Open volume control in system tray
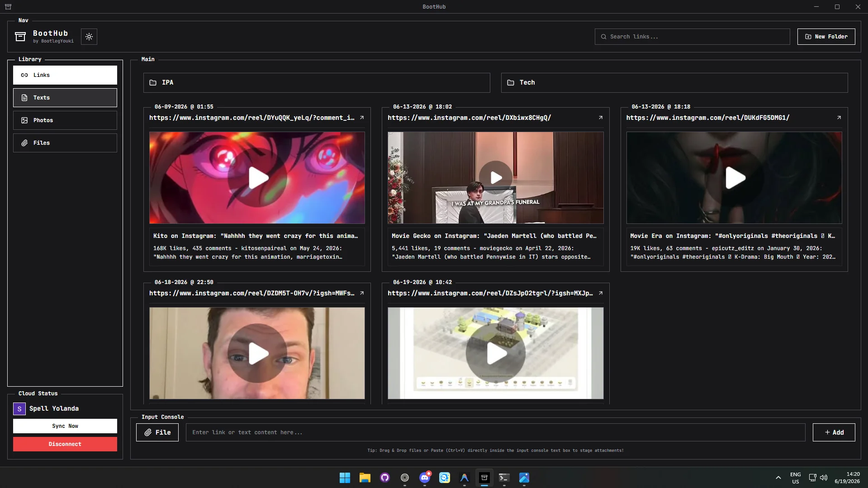Screen dimensions: 868x488 click(x=824, y=478)
